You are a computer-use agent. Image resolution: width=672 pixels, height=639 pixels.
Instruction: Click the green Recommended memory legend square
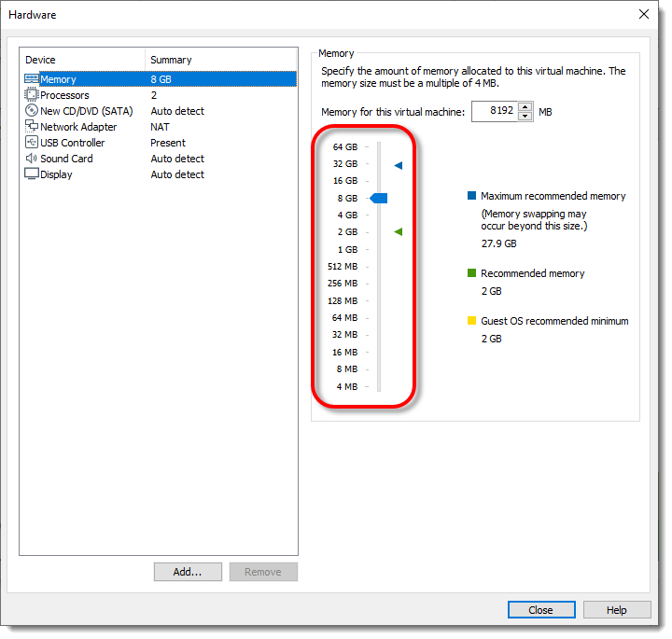(471, 272)
